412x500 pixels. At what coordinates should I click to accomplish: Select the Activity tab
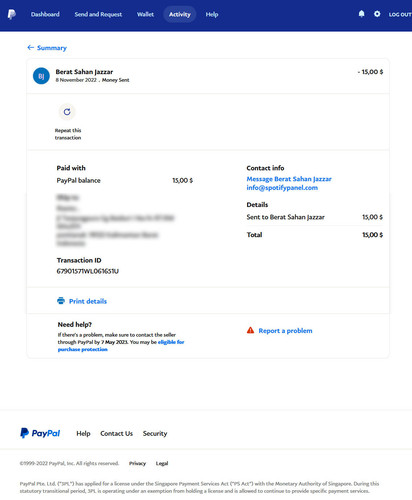click(180, 14)
